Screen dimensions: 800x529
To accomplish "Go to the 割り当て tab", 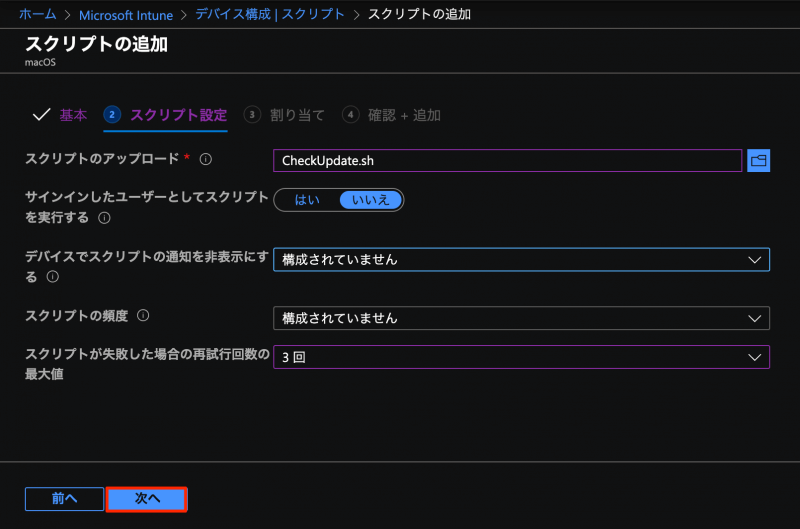I will tap(297, 115).
